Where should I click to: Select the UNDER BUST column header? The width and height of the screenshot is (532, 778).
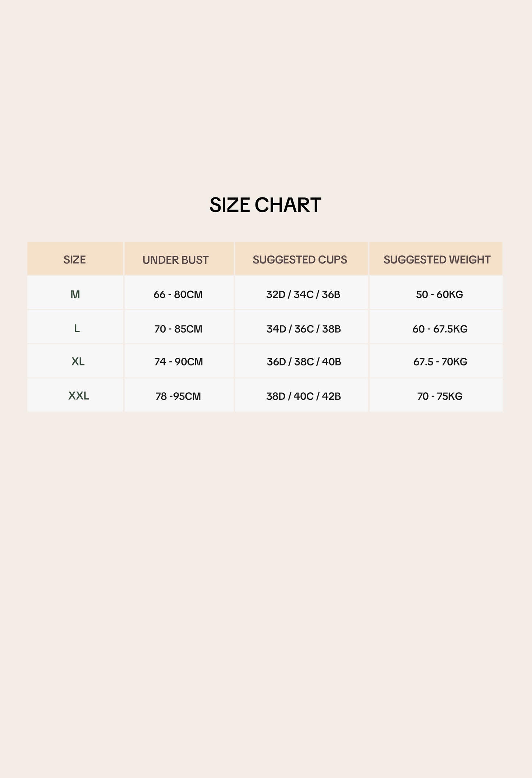tap(179, 259)
